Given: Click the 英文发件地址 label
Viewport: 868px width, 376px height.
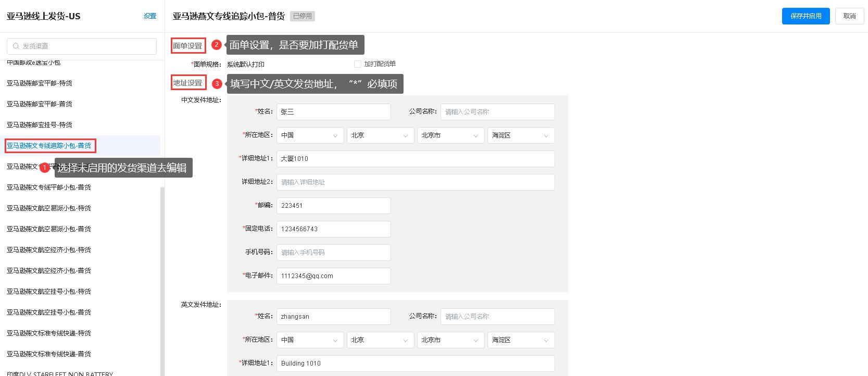Looking at the screenshot, I should point(201,305).
